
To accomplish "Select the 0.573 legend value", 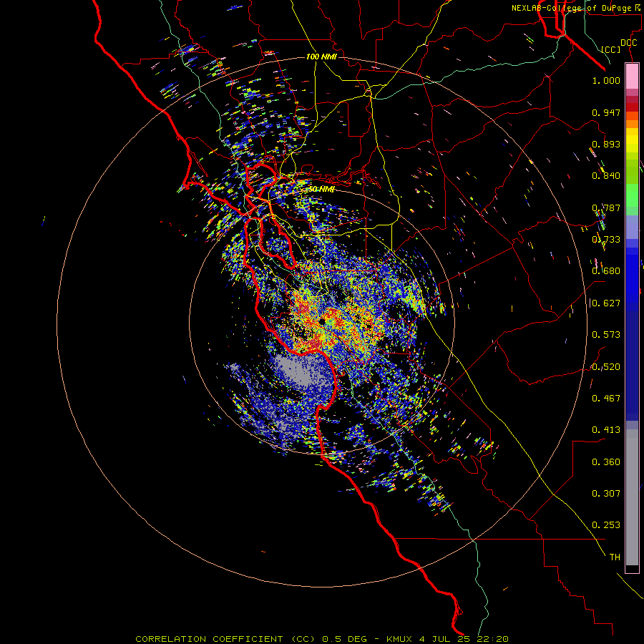I will pos(606,335).
